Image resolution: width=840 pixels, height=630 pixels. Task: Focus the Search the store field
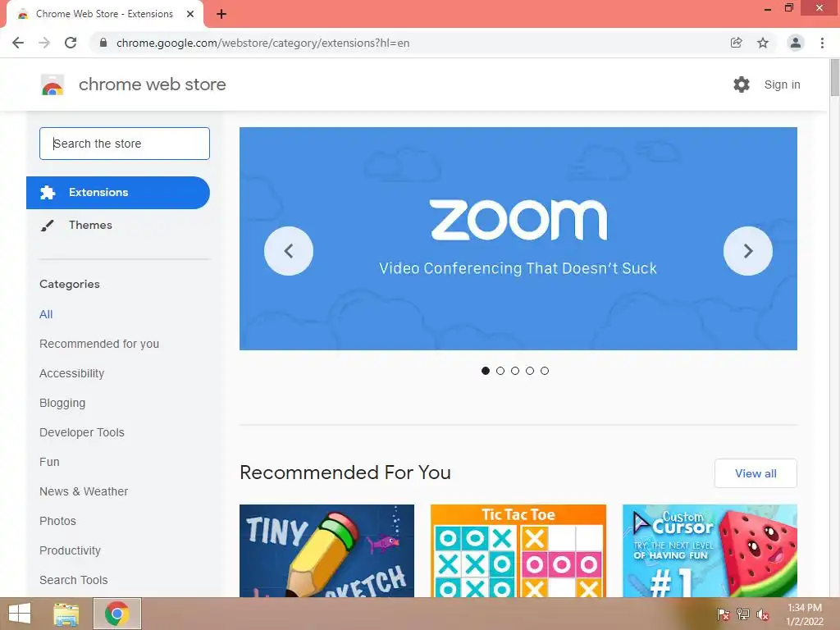(x=125, y=144)
